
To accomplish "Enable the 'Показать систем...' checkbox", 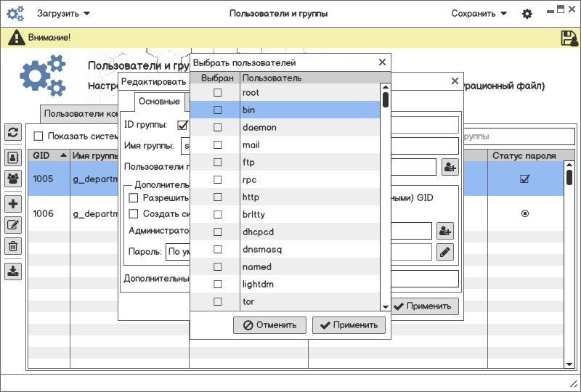I will [38, 136].
